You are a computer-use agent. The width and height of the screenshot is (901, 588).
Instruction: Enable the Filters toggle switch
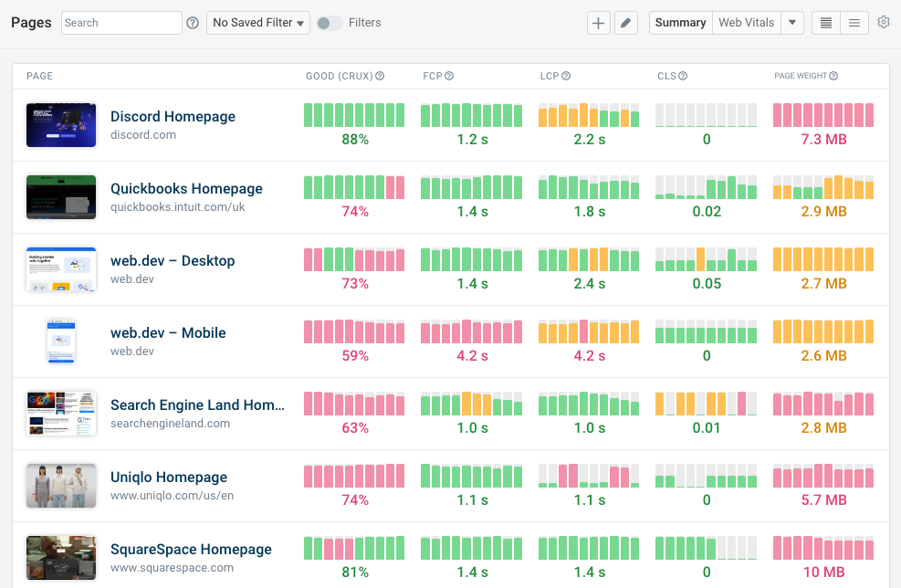coord(329,22)
